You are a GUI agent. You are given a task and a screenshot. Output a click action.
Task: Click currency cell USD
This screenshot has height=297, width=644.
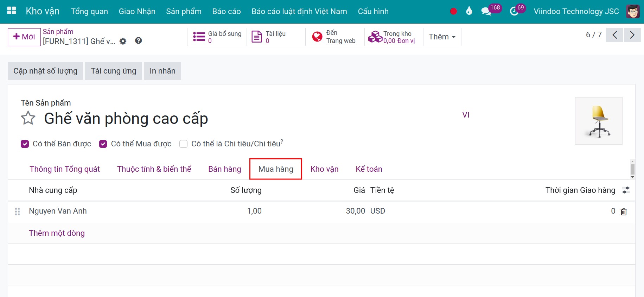click(x=378, y=211)
